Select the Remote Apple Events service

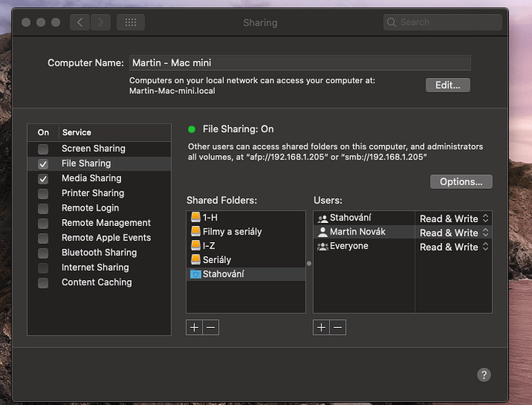[99, 238]
